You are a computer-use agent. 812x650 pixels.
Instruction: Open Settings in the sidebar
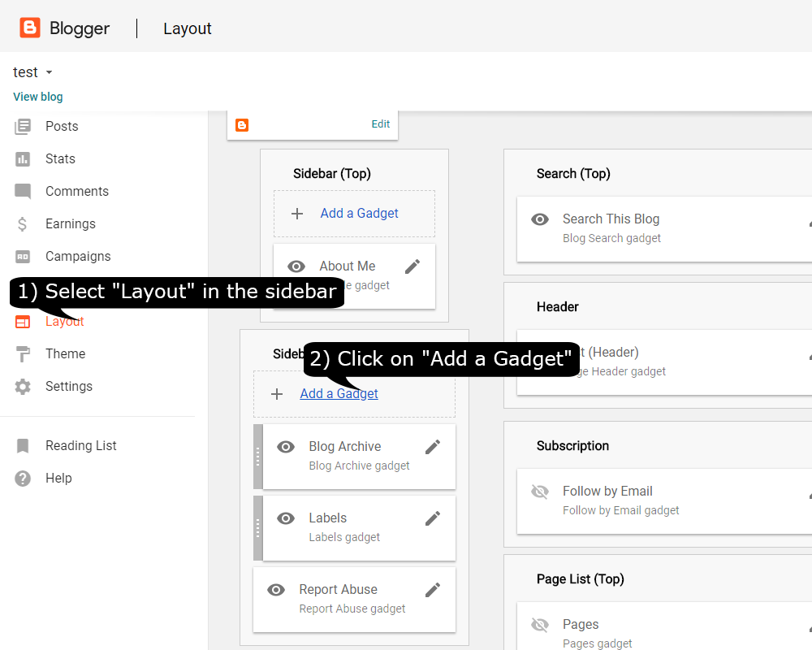(x=69, y=387)
